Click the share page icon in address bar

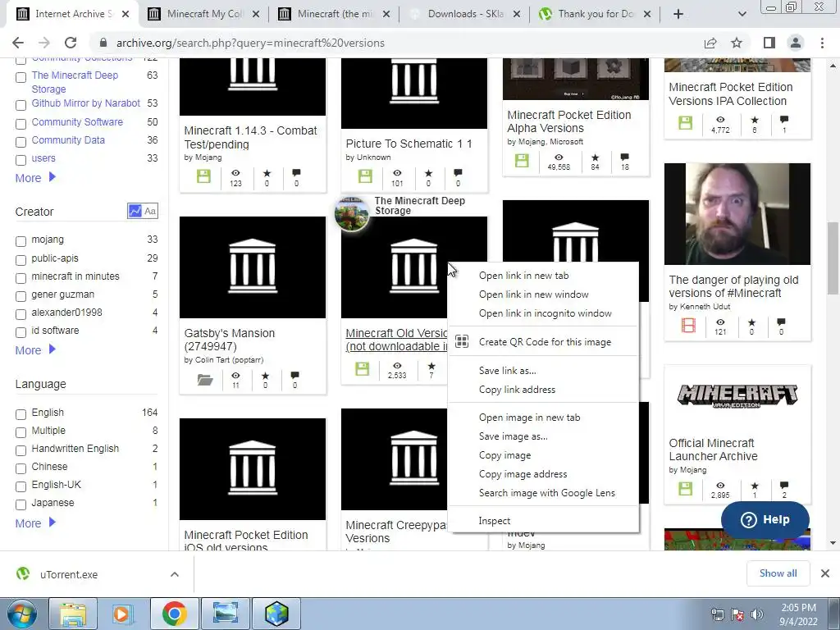coord(710,43)
